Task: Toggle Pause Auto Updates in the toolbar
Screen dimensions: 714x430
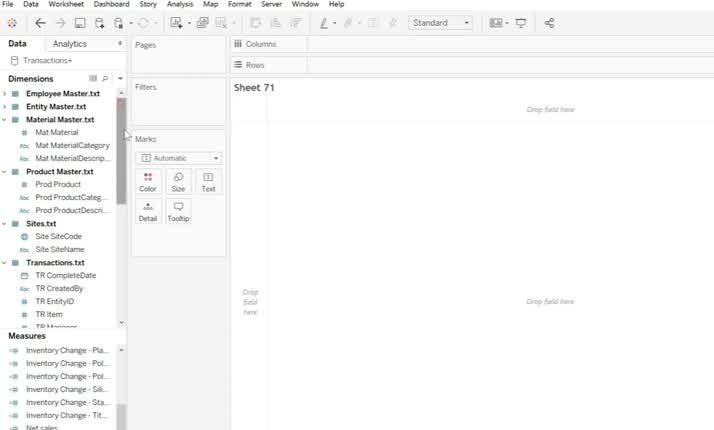Action: [120, 23]
